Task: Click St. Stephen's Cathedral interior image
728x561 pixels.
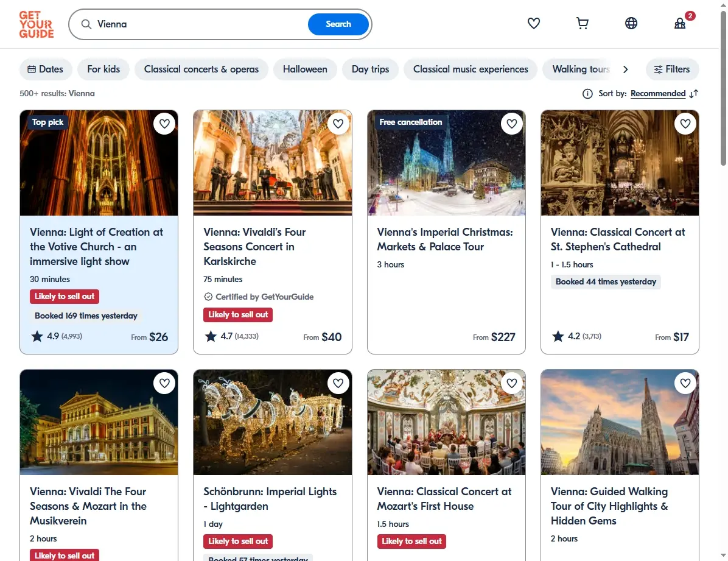Action: (x=620, y=163)
